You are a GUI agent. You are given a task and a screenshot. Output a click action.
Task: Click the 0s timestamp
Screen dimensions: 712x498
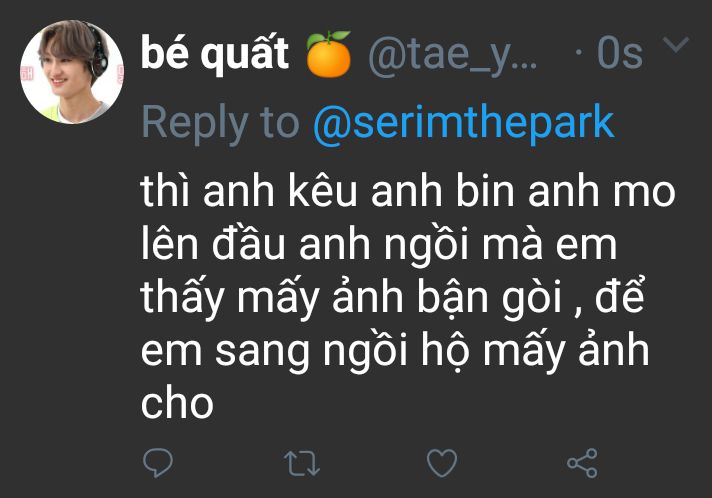(620, 54)
